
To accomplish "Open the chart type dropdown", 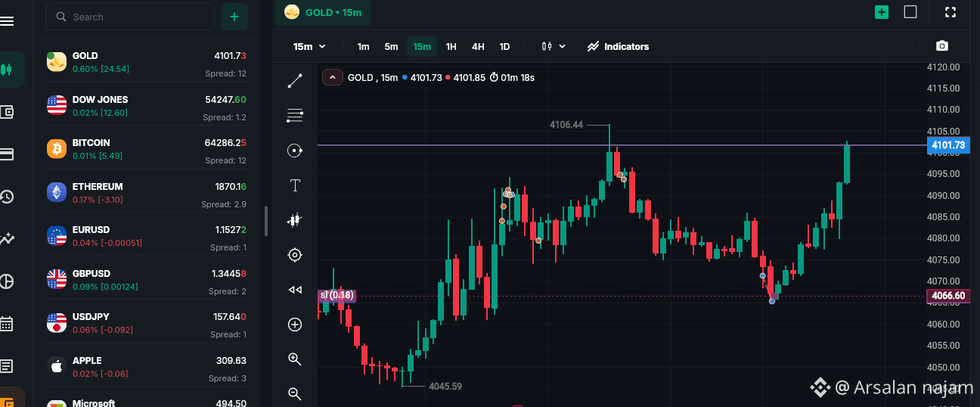I will coord(554,47).
